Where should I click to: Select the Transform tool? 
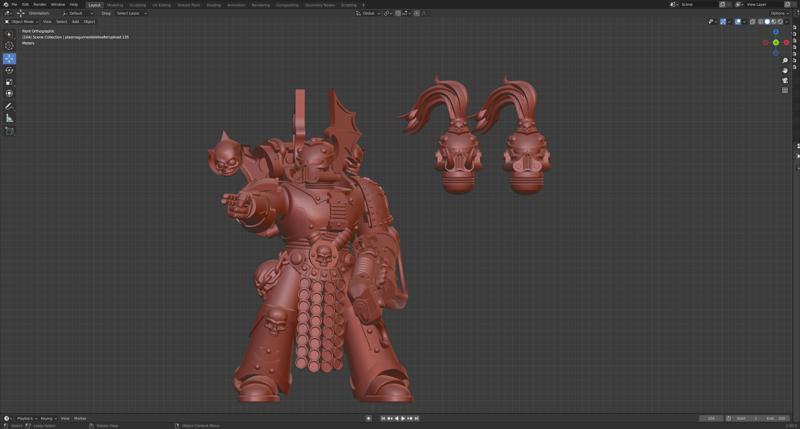9,94
